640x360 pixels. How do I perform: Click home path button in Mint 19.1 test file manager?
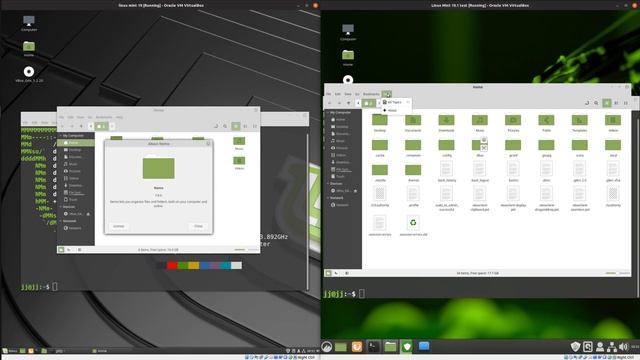pos(369,103)
